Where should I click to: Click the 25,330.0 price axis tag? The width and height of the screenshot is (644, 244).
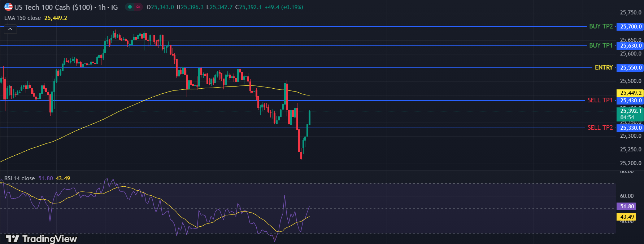(631, 128)
